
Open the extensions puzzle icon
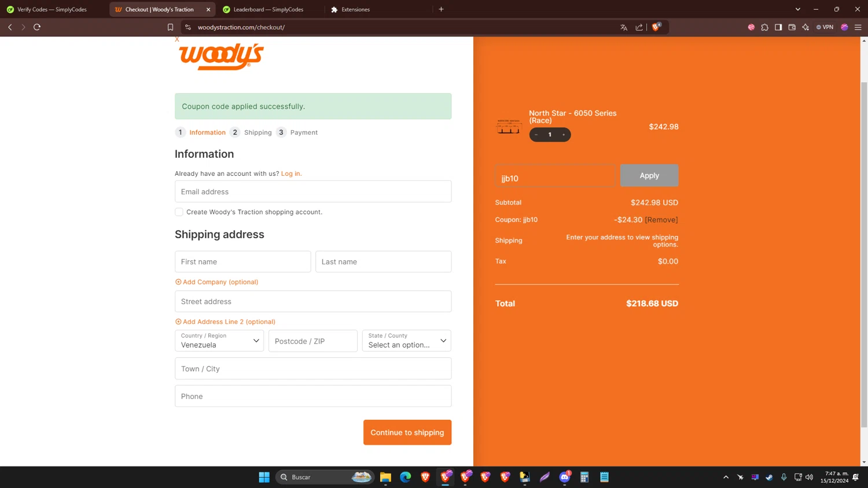pyautogui.click(x=764, y=27)
